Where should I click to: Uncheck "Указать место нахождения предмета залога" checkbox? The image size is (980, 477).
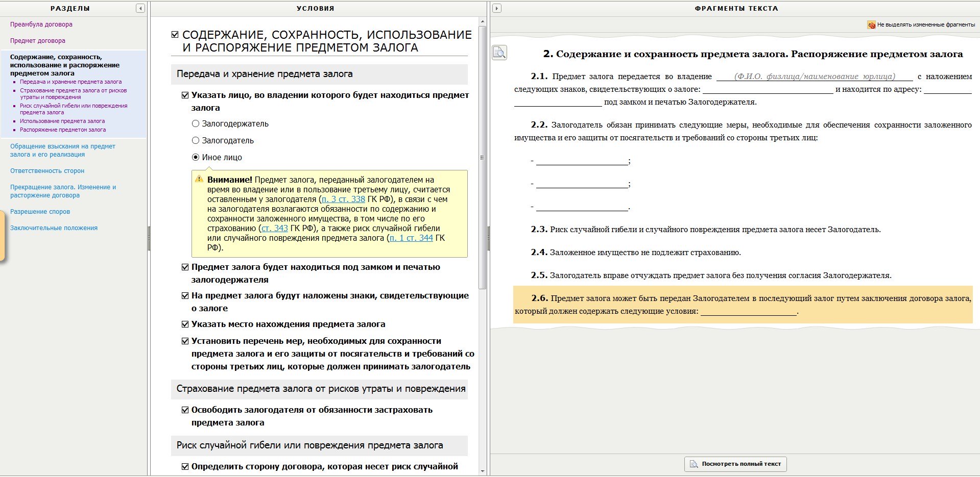pyautogui.click(x=185, y=324)
